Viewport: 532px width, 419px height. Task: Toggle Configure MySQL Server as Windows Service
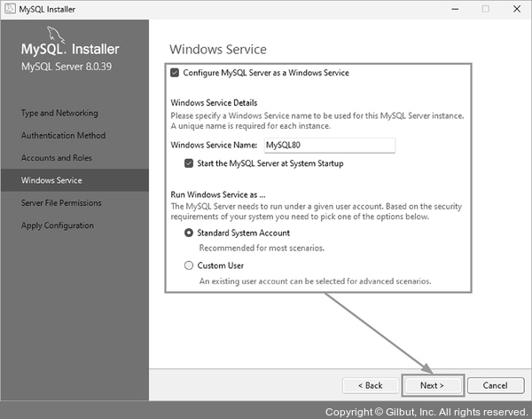[175, 73]
